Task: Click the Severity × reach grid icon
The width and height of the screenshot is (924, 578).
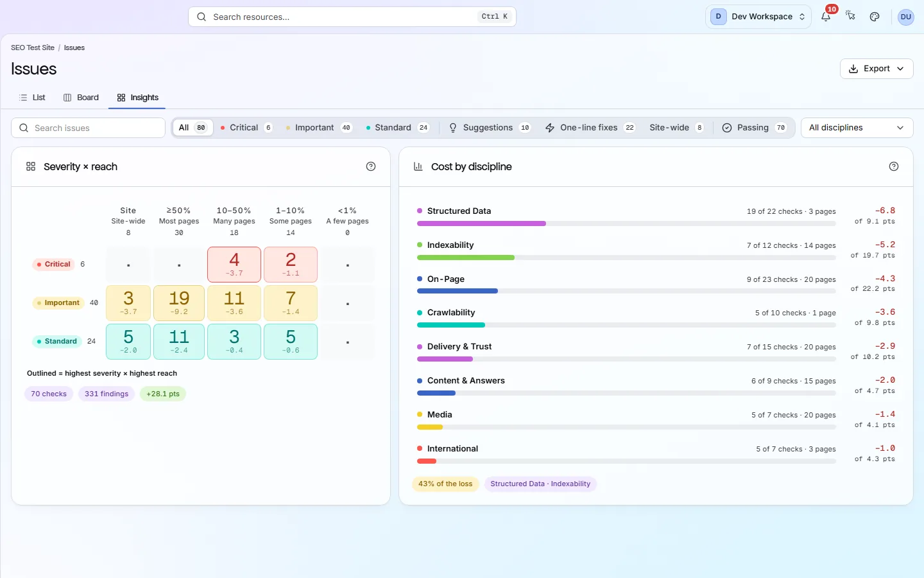Action: [31, 166]
